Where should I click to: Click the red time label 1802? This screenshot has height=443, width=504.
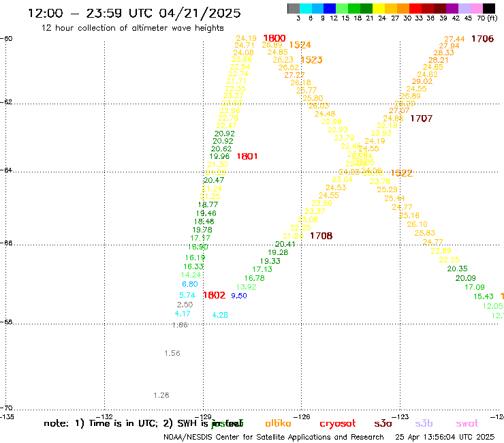click(215, 295)
